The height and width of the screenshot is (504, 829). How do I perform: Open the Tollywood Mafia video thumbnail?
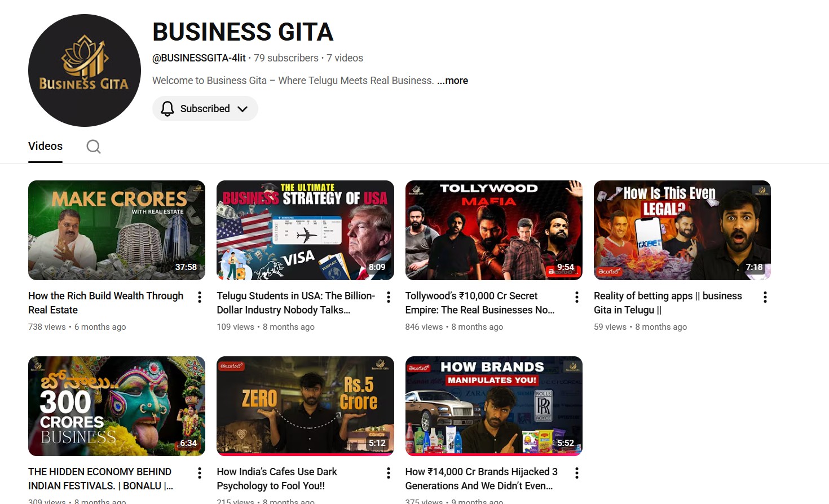[493, 230]
